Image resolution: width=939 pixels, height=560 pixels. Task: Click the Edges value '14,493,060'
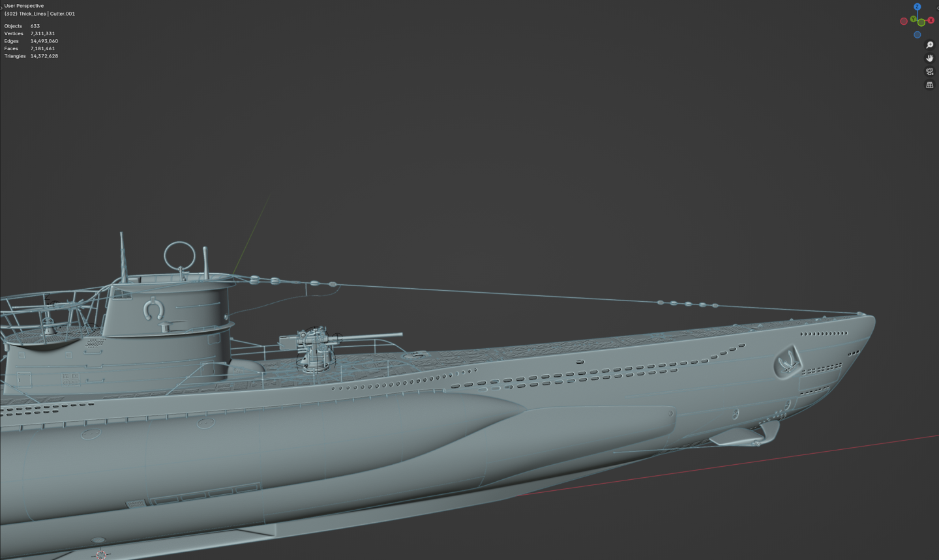pyautogui.click(x=44, y=41)
